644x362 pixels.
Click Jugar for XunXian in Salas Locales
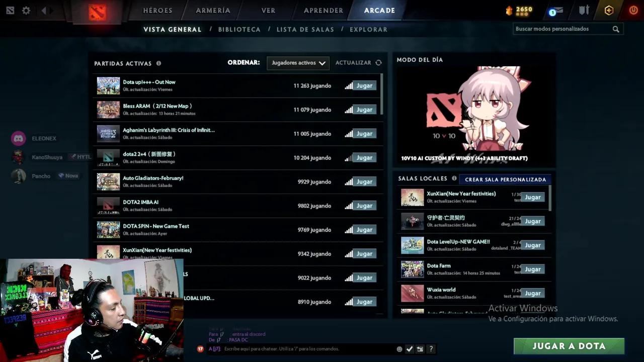pyautogui.click(x=532, y=197)
